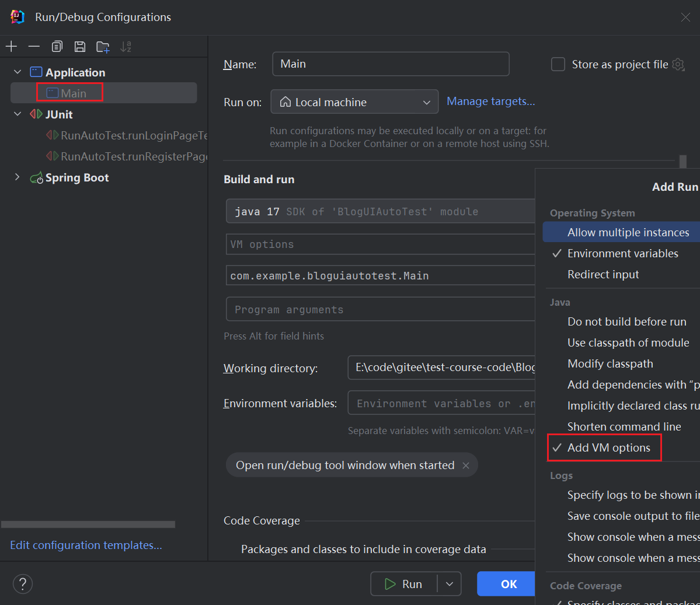700x605 pixels.
Task: Select Allow multiple instances option
Action: tap(621, 232)
